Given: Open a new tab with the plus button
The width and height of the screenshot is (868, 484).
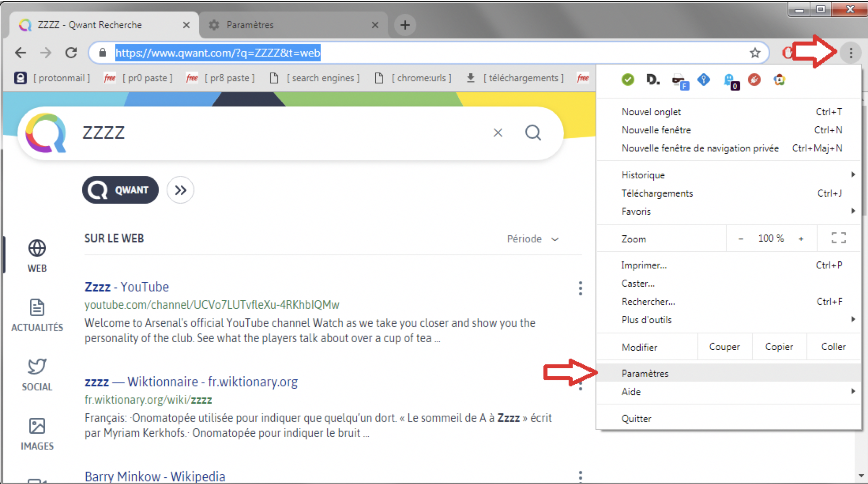Looking at the screenshot, I should point(405,25).
